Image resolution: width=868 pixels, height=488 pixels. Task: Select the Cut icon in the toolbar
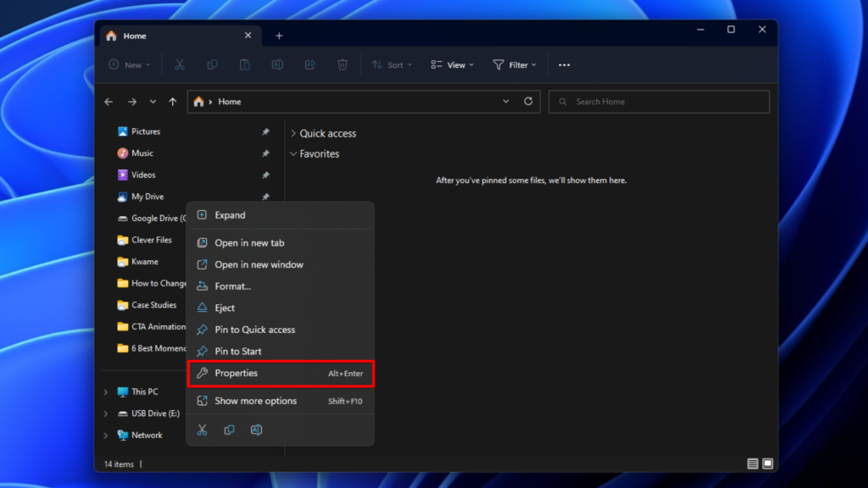pyautogui.click(x=180, y=64)
